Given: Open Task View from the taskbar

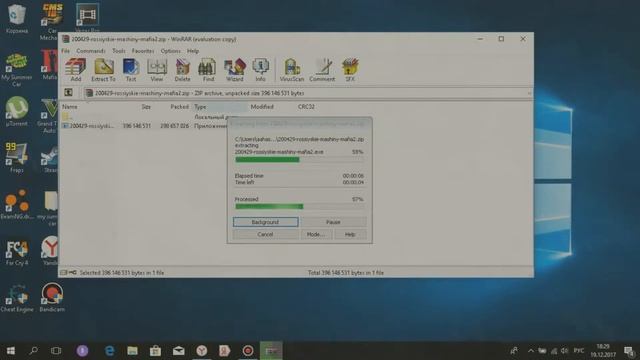Looking at the screenshot, I should click(x=56, y=351).
